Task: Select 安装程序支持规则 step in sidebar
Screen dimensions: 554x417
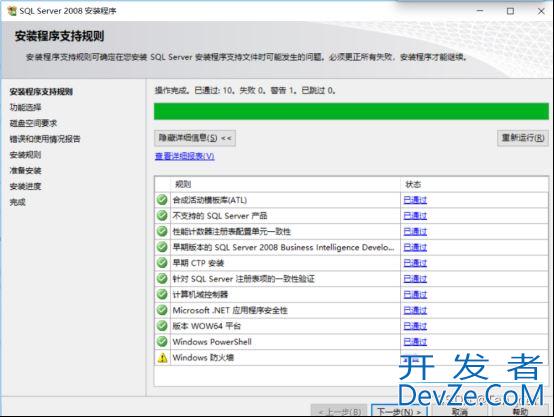Action: click(x=41, y=92)
